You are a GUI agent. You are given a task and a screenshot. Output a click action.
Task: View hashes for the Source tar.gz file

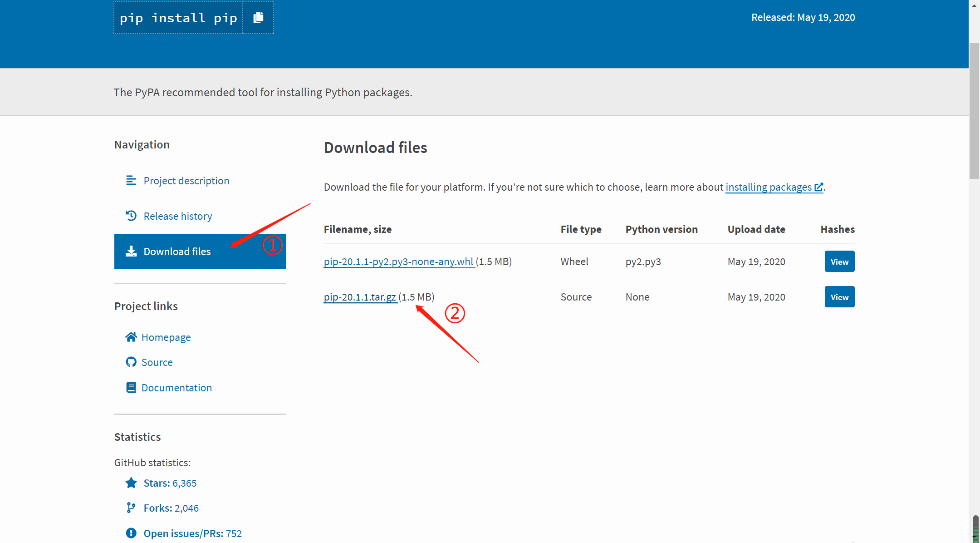click(839, 297)
